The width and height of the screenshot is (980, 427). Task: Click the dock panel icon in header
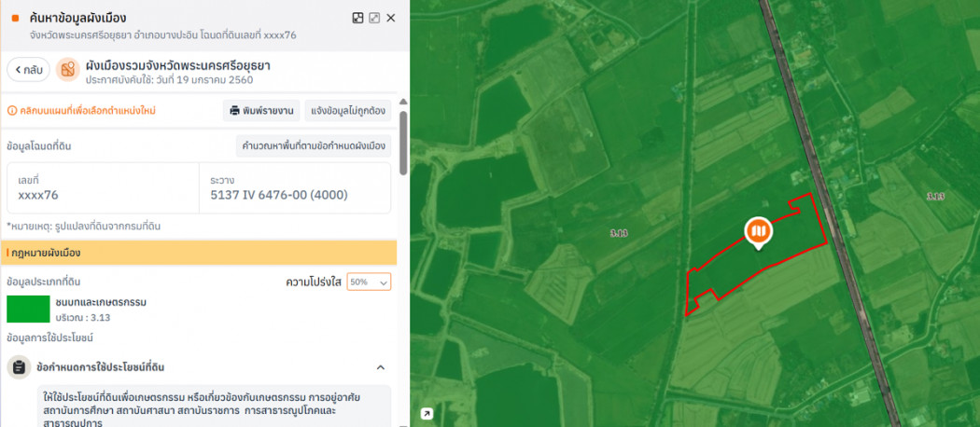(x=357, y=18)
